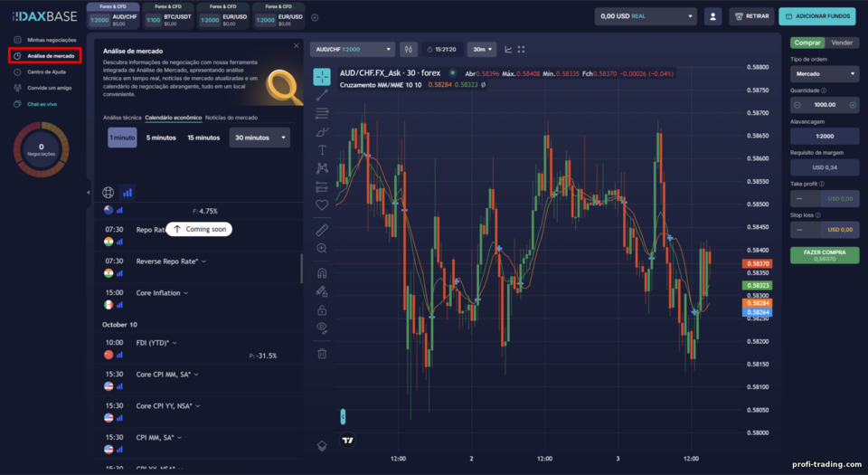The height and width of the screenshot is (475, 868).
Task: Select the crosshair cursor tool
Action: click(x=322, y=76)
